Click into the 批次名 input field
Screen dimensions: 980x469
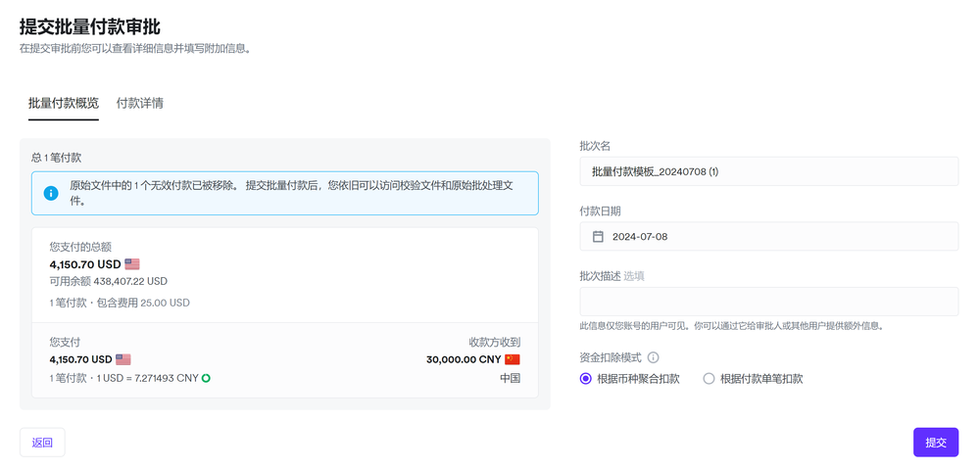[x=768, y=171]
